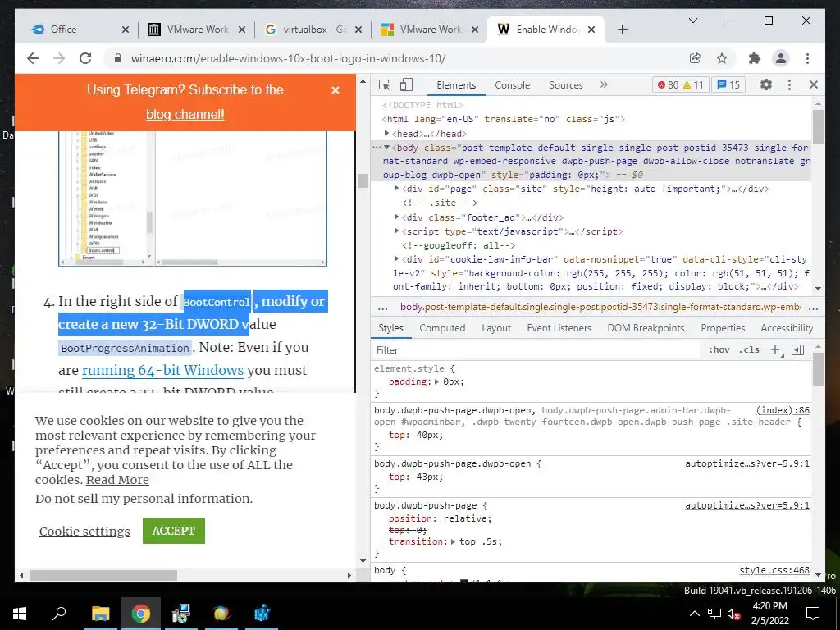Select the inspect element picker icon

point(384,84)
